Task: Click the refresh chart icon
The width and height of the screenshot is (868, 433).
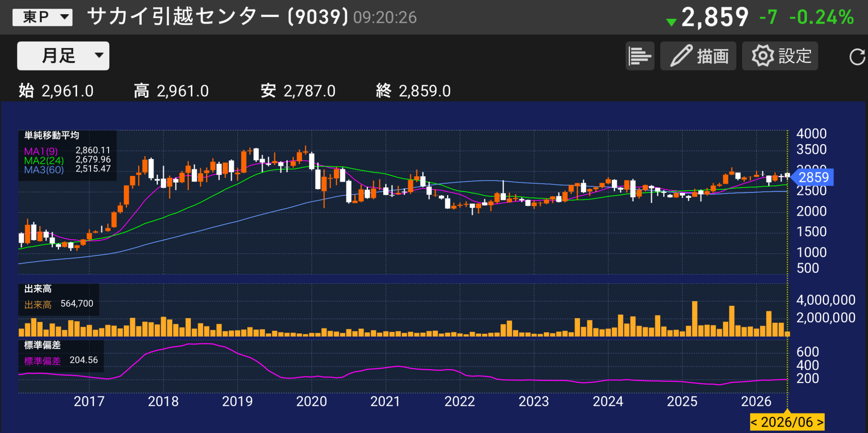Action: [857, 57]
